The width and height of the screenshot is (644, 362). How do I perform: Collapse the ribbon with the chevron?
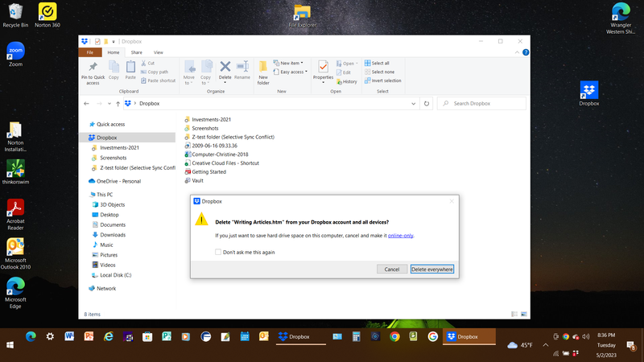[x=517, y=52]
